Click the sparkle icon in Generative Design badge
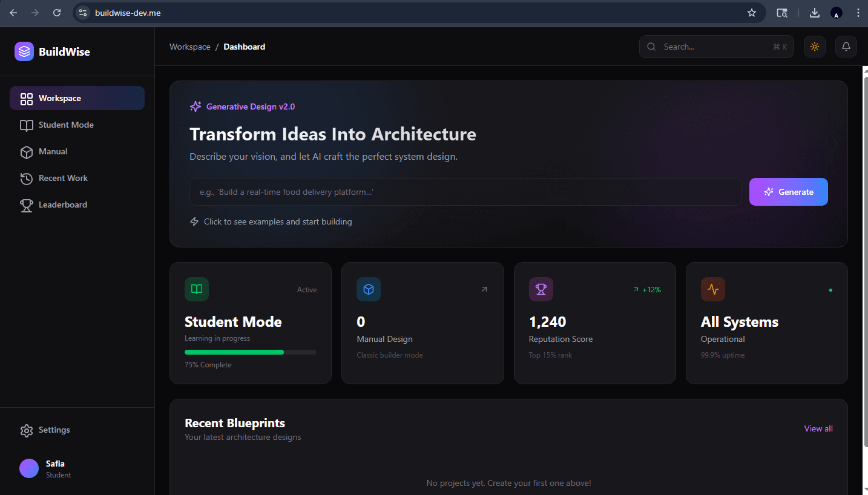The image size is (868, 495). (x=195, y=106)
